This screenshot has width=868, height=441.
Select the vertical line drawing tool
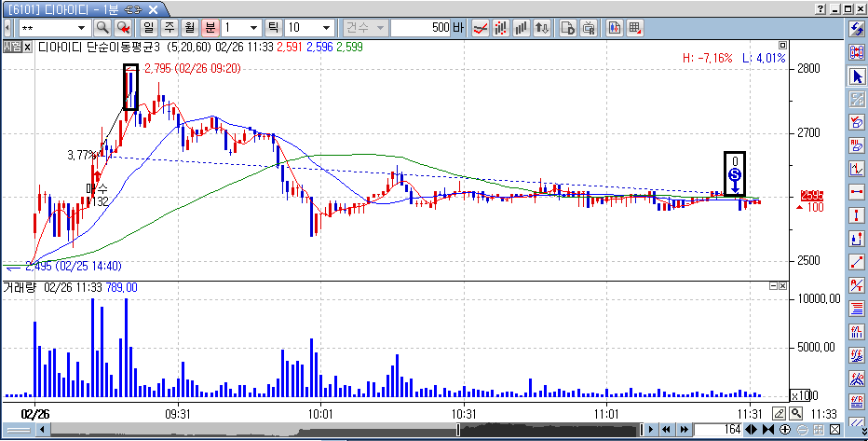point(857,215)
